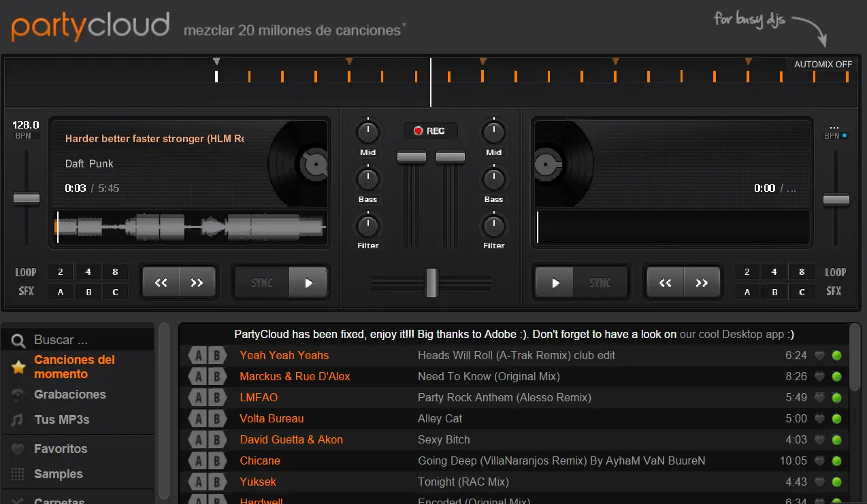This screenshot has width=867, height=504.
Task: Click the right channel volume fader
Action: (x=451, y=157)
